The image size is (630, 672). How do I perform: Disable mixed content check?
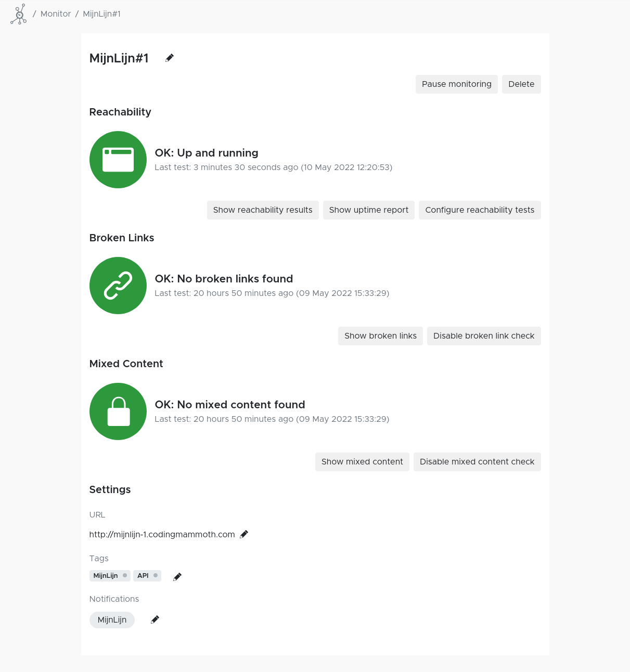pos(477,462)
